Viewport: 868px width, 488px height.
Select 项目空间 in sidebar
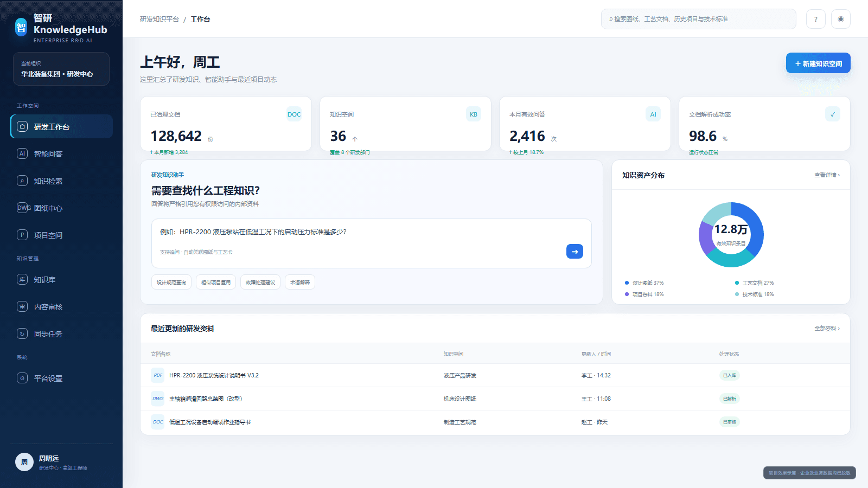61,235
